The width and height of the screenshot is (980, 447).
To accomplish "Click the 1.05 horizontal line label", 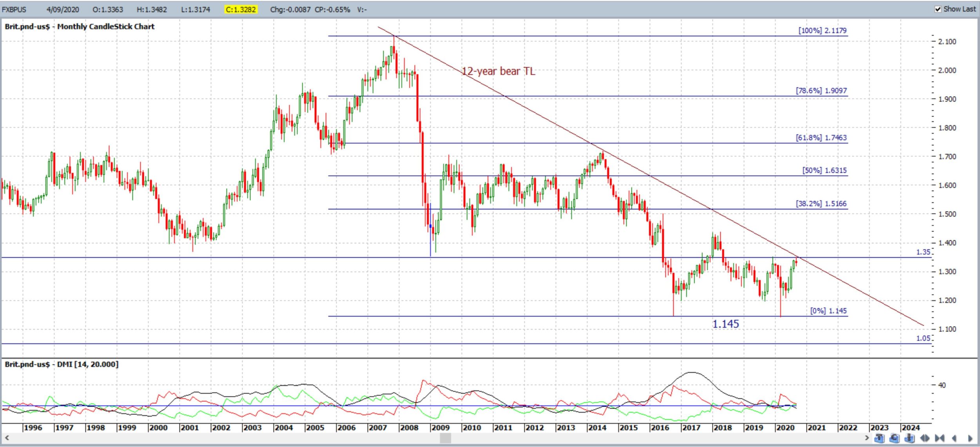I will [923, 338].
